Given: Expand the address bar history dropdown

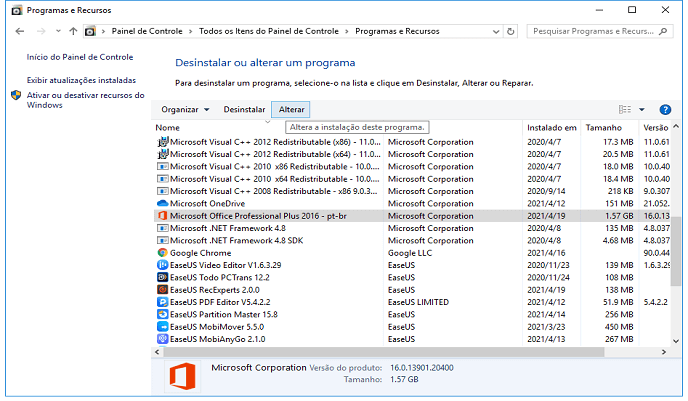Looking at the screenshot, I should 496,31.
